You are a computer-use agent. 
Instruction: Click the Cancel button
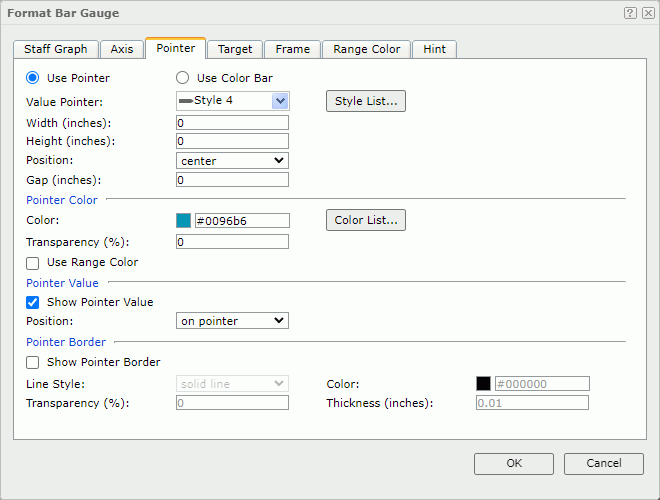(604, 464)
